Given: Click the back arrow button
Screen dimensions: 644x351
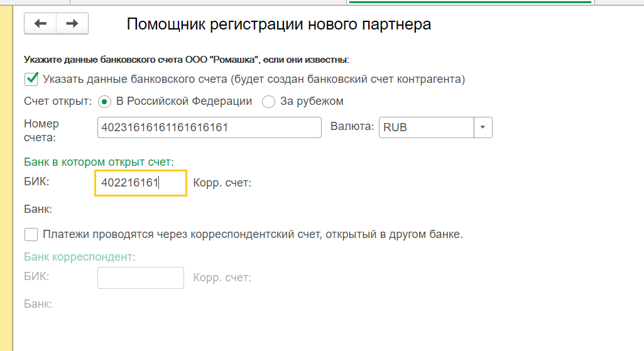Looking at the screenshot, I should coord(40,24).
